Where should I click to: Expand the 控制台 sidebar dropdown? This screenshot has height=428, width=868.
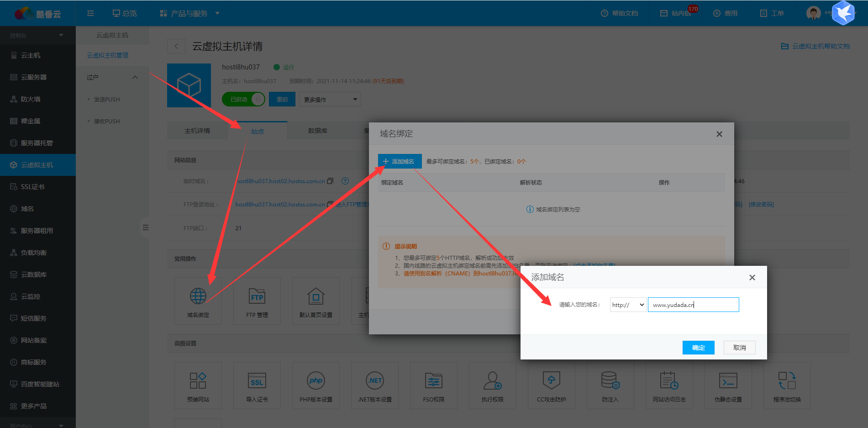tap(37, 35)
